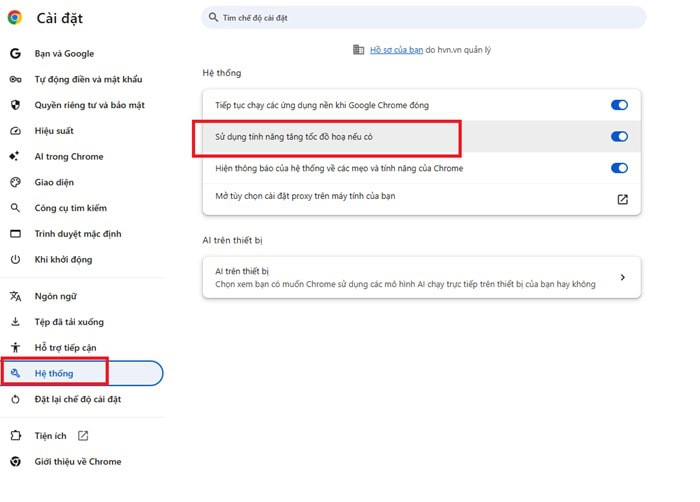This screenshot has width=700, height=502.
Task: Click the palette icon for Giao diện
Action: pyautogui.click(x=15, y=182)
